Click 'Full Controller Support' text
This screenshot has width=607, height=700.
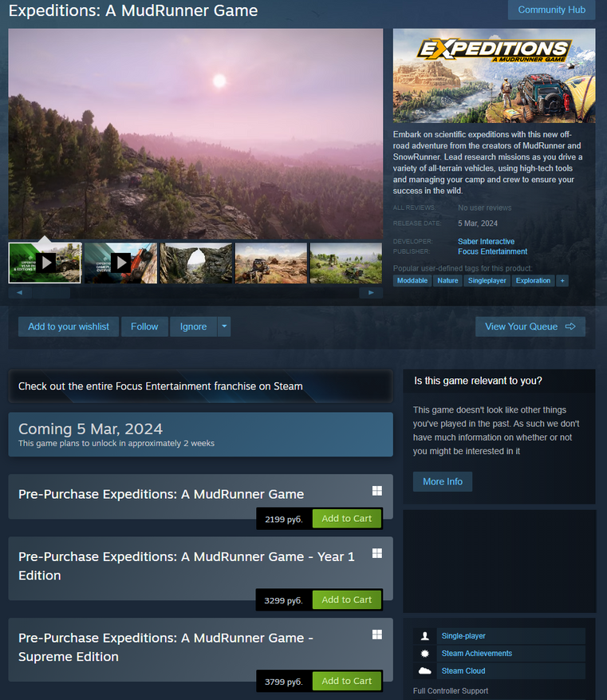coord(451,691)
